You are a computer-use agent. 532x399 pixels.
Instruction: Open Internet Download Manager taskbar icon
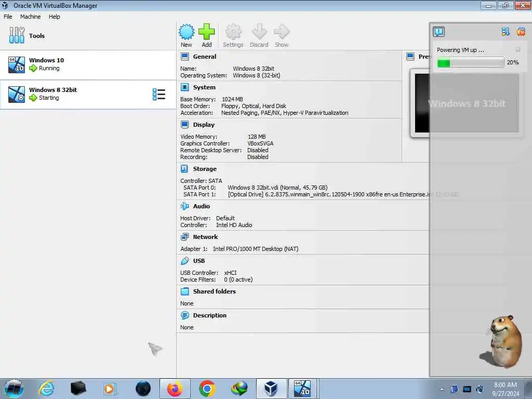239,389
